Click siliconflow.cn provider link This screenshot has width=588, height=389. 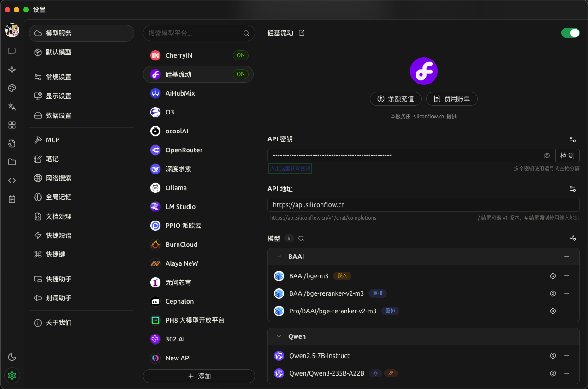tap(428, 117)
